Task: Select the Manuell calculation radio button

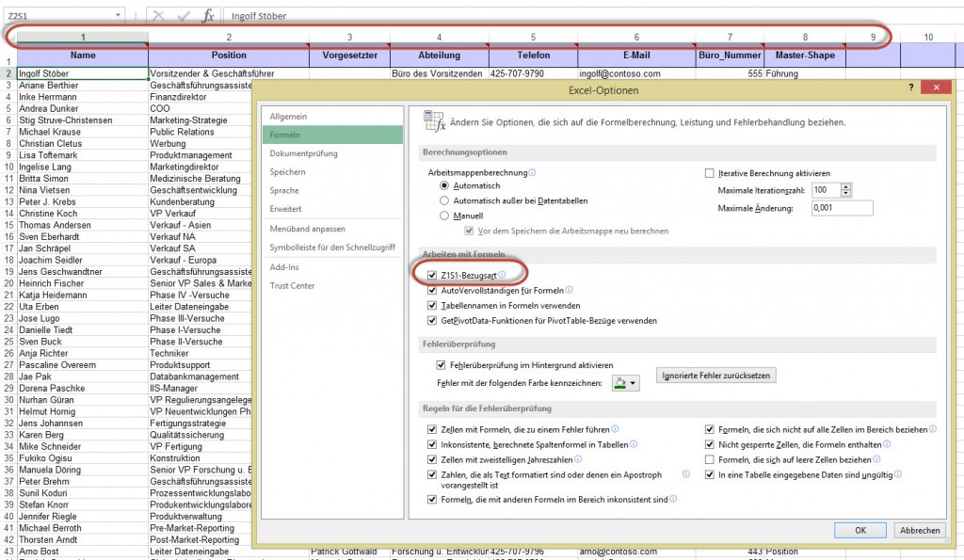Action: (x=444, y=216)
